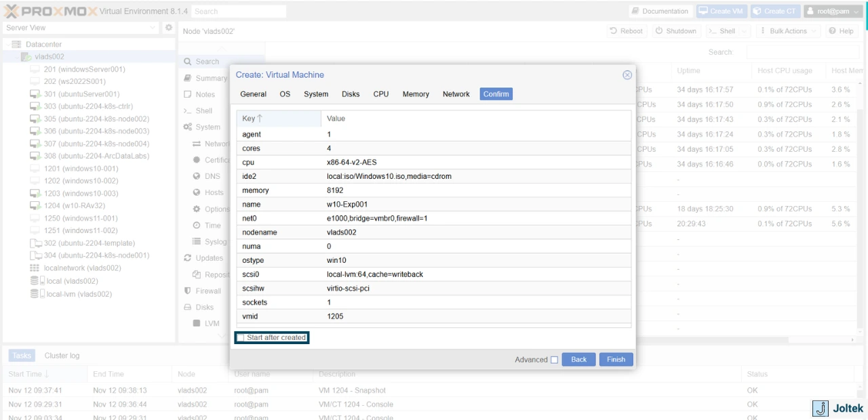
Task: Click the Shutdown node button
Action: (676, 31)
